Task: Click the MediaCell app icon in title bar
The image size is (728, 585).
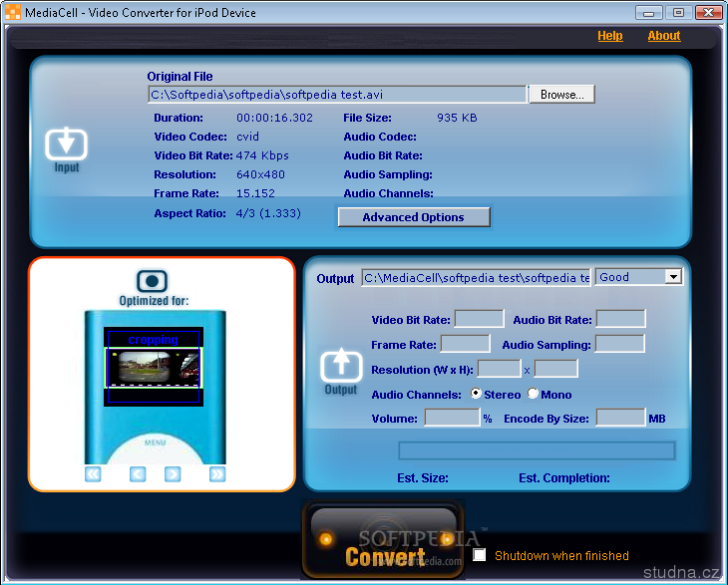Action: tap(13, 12)
